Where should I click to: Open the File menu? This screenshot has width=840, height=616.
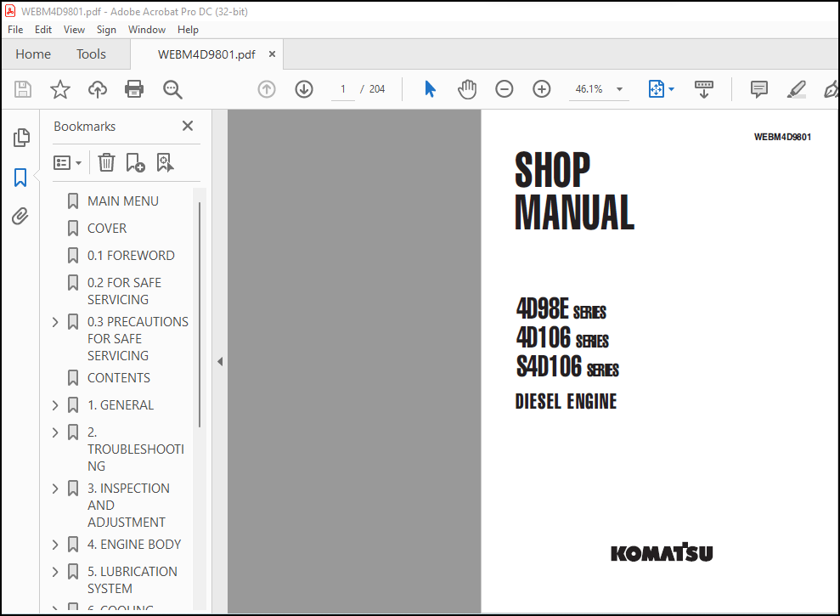coord(15,30)
